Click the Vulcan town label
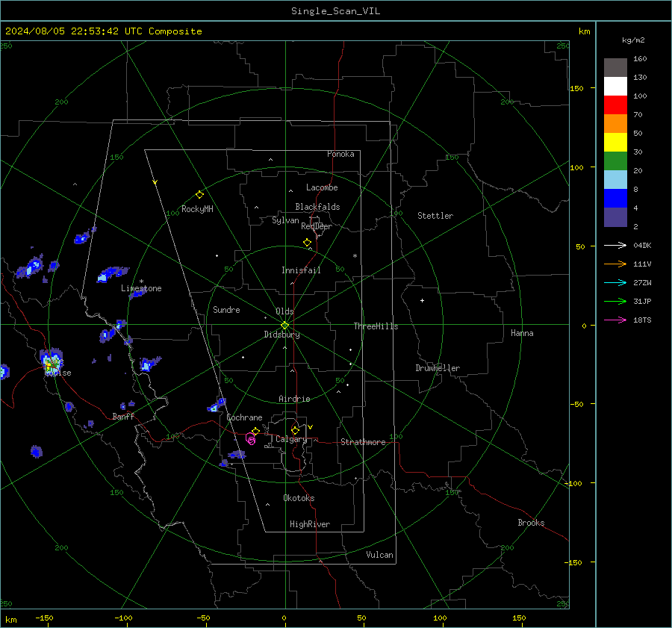 379,555
